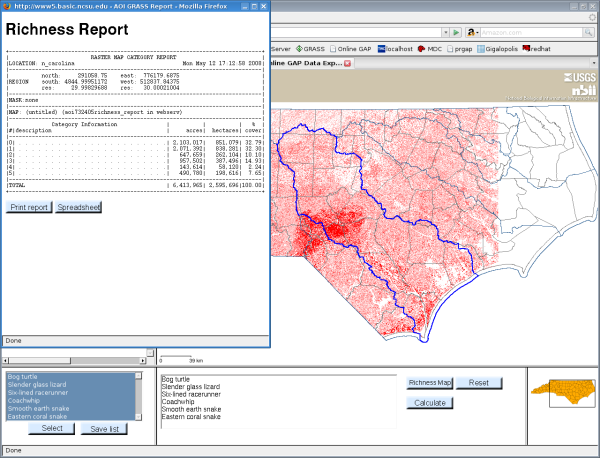Click the Firefox icon in report window title
The width and height of the screenshot is (600, 458).
tap(7, 6)
